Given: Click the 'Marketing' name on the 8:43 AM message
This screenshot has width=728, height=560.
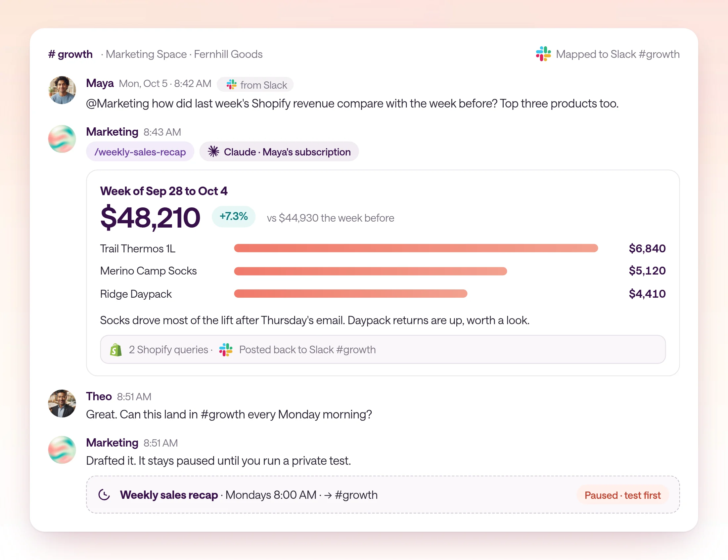Looking at the screenshot, I should [x=112, y=132].
